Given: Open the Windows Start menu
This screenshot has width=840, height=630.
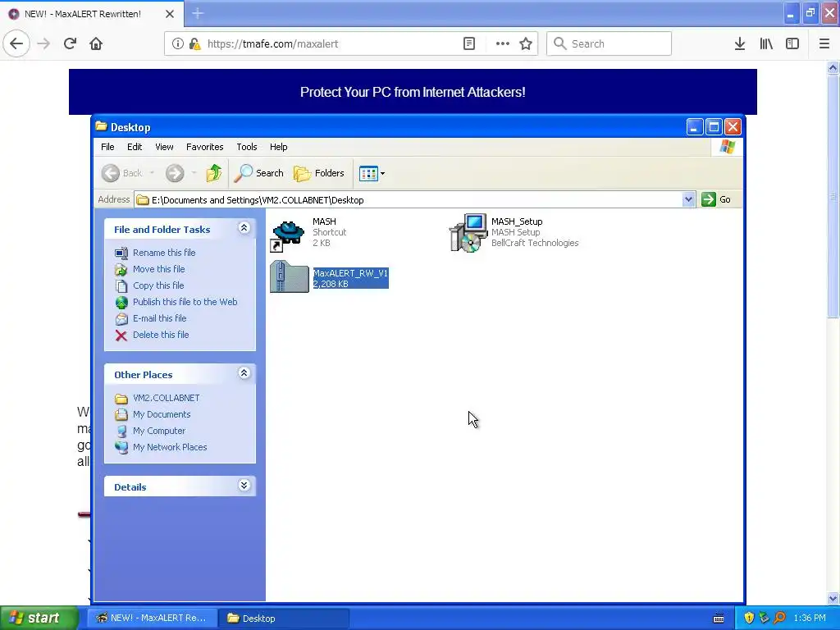Looking at the screenshot, I should pos(39,619).
